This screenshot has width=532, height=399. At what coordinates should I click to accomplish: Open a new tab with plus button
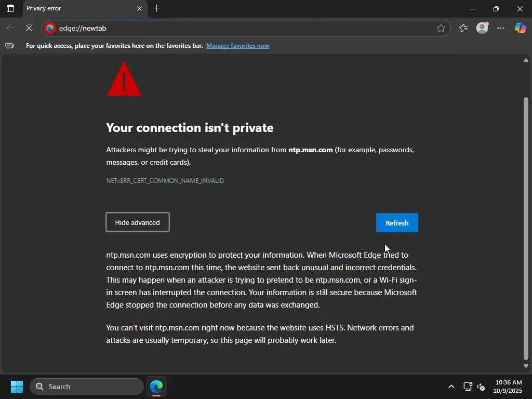point(156,8)
